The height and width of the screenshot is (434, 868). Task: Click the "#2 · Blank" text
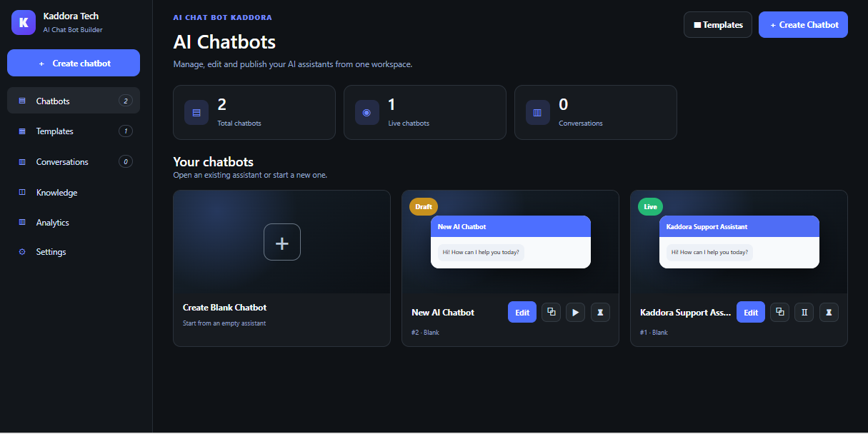425,333
